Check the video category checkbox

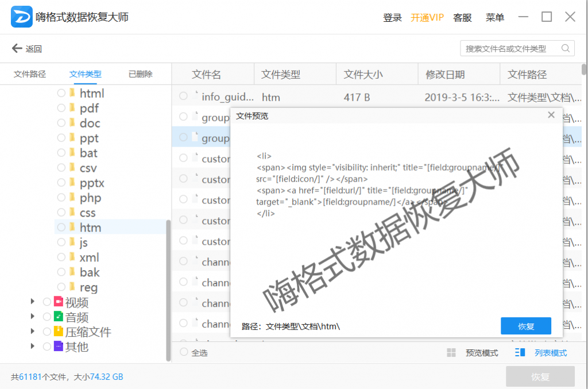coord(47,302)
